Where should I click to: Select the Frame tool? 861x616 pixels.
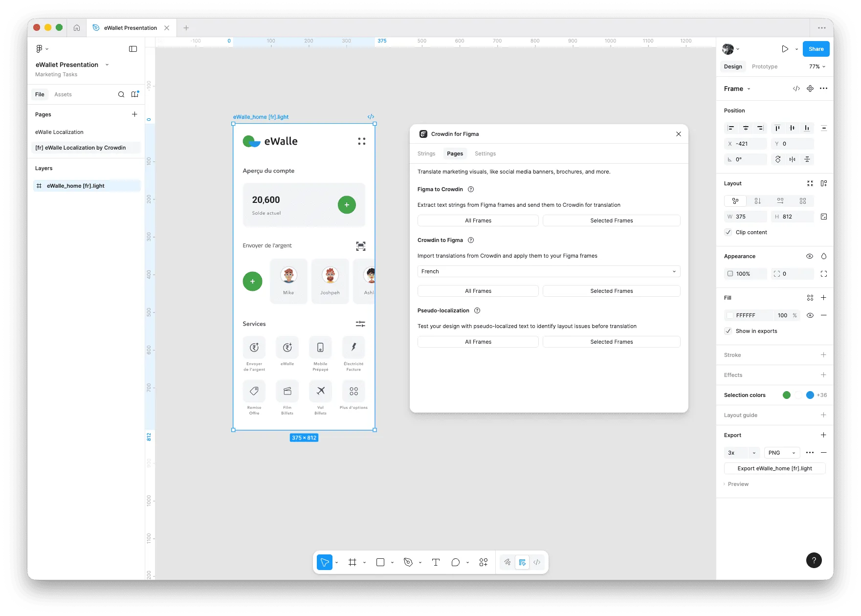pos(352,562)
